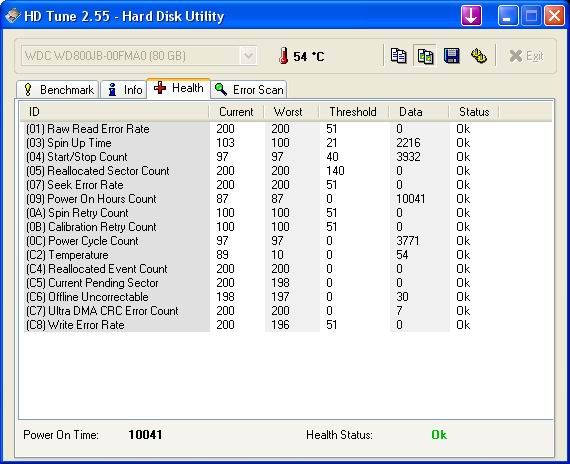Open the Error Scan tab

249,89
